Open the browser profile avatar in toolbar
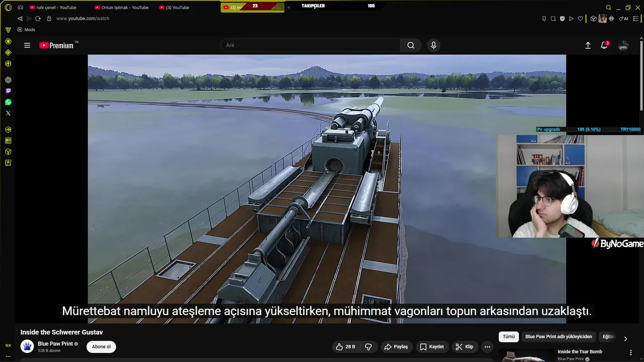The image size is (644, 362). pos(602,19)
